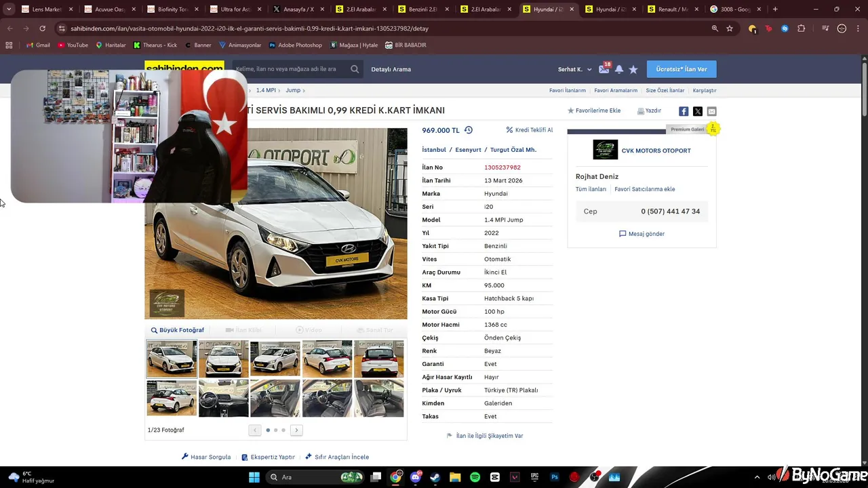Open the Epic Games launcher in the taskbar

tap(534, 477)
